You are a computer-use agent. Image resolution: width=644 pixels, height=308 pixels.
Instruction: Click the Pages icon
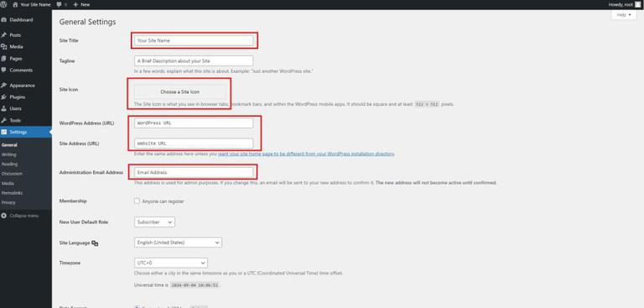pyautogui.click(x=4, y=59)
